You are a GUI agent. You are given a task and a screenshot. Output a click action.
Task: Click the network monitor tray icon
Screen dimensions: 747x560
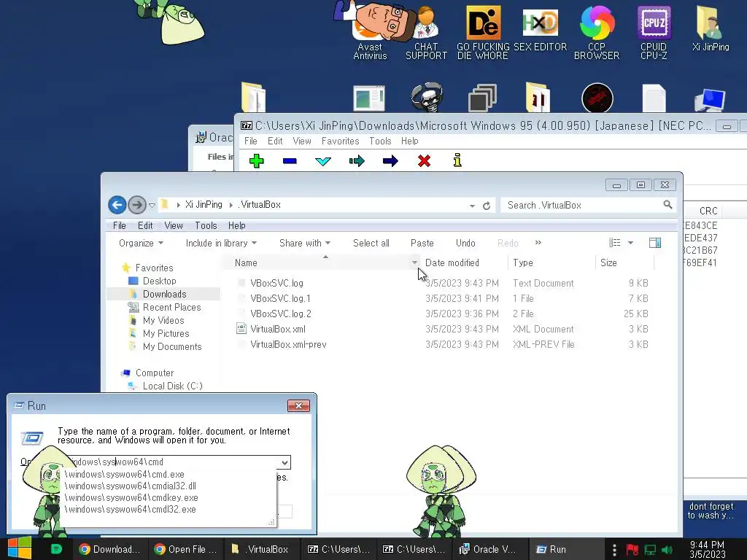[650, 550]
